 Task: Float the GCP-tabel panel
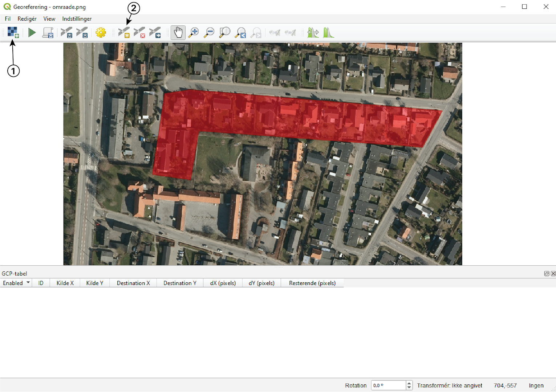[546, 274]
